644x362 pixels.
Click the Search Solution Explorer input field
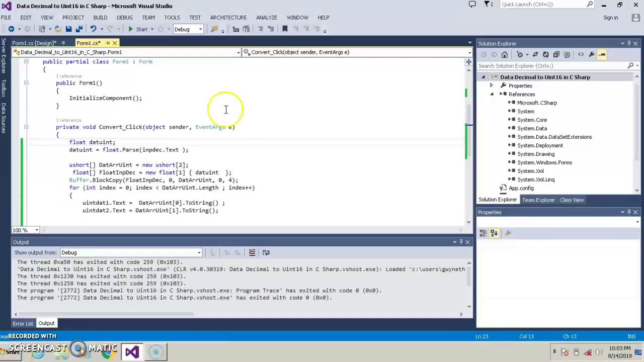click(x=551, y=66)
